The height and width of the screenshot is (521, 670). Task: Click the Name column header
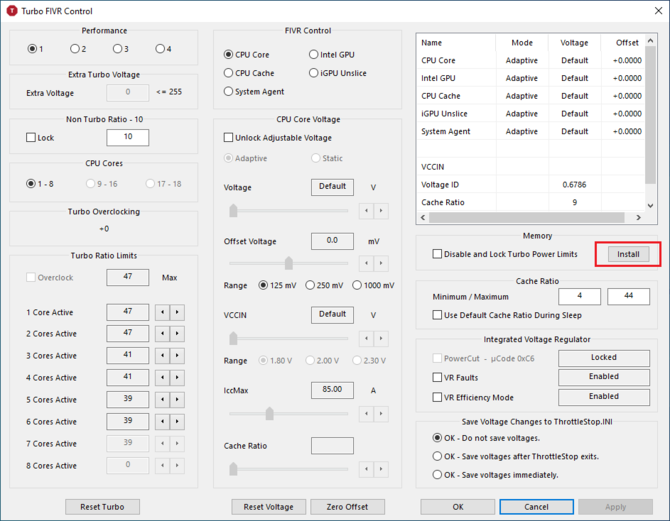tap(456, 43)
